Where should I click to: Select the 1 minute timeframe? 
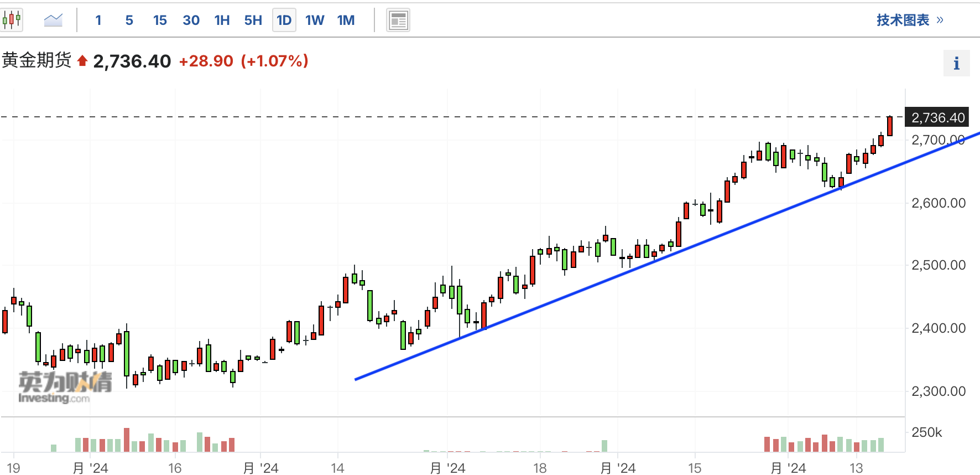coord(98,20)
